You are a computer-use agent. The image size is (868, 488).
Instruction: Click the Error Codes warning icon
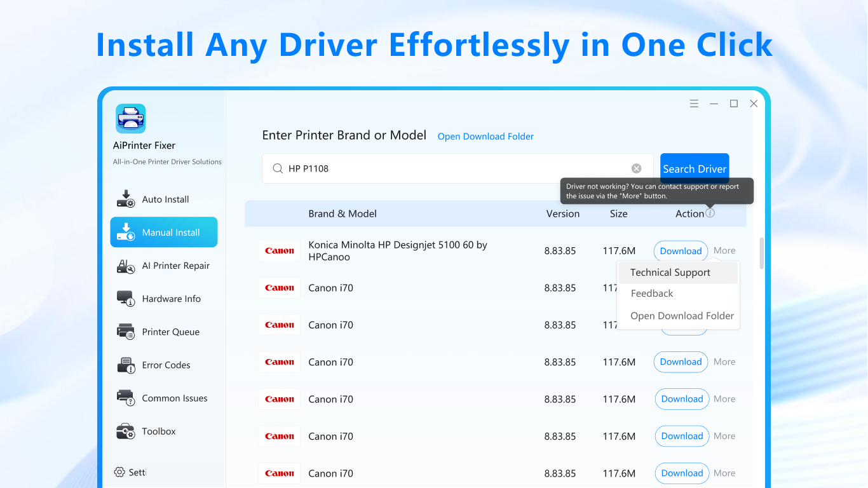(x=126, y=365)
